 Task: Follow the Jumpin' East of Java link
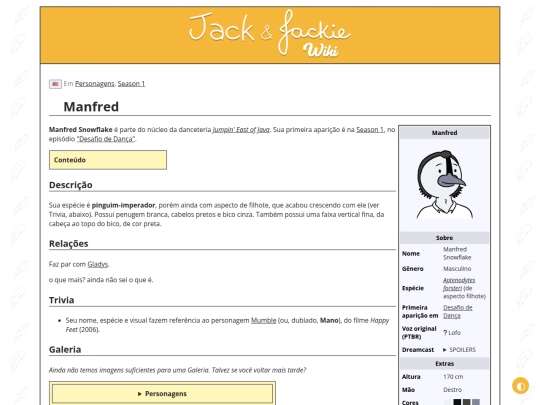tap(241, 130)
